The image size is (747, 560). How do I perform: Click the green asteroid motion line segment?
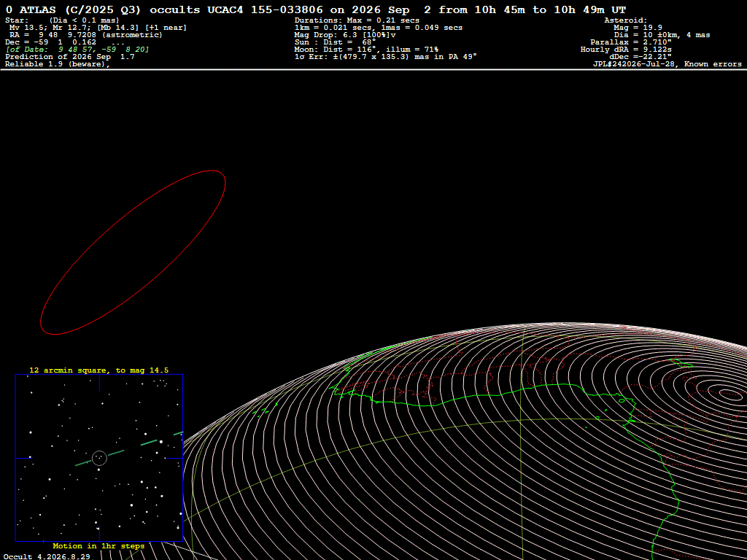(x=99, y=458)
